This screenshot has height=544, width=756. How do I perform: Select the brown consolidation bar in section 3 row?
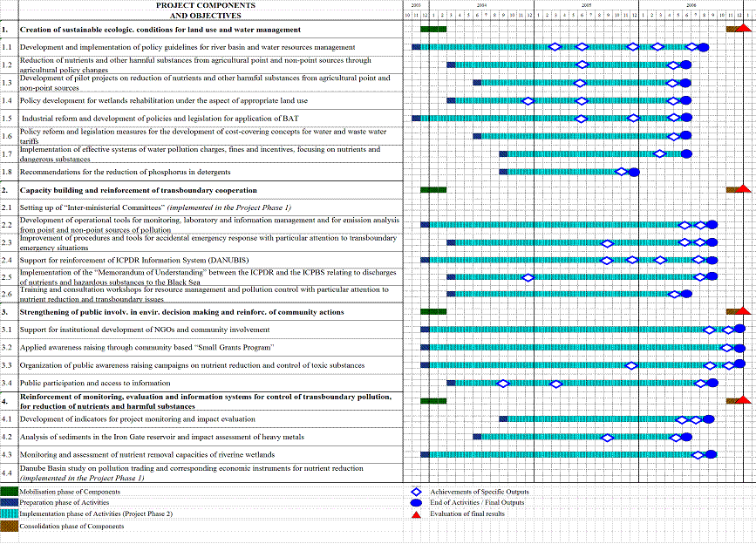(732, 311)
